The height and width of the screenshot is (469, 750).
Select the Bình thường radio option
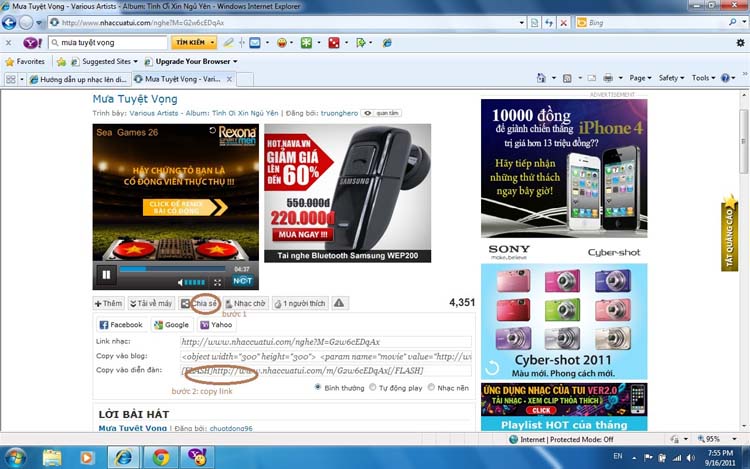tap(318, 387)
